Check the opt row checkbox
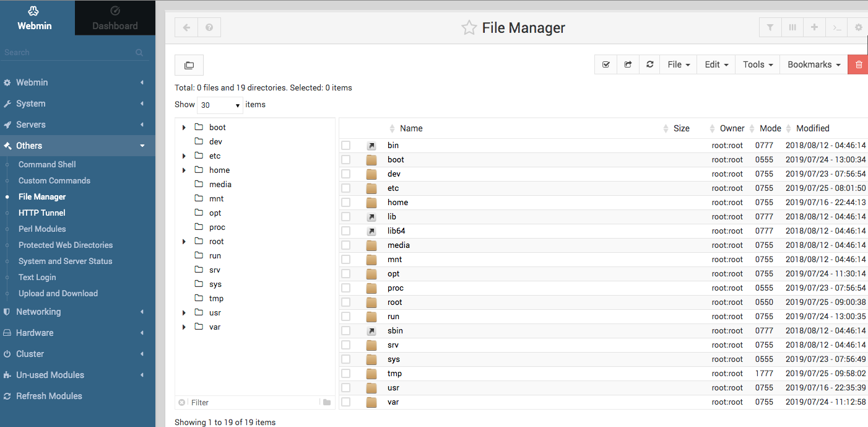The width and height of the screenshot is (868, 427). click(346, 274)
